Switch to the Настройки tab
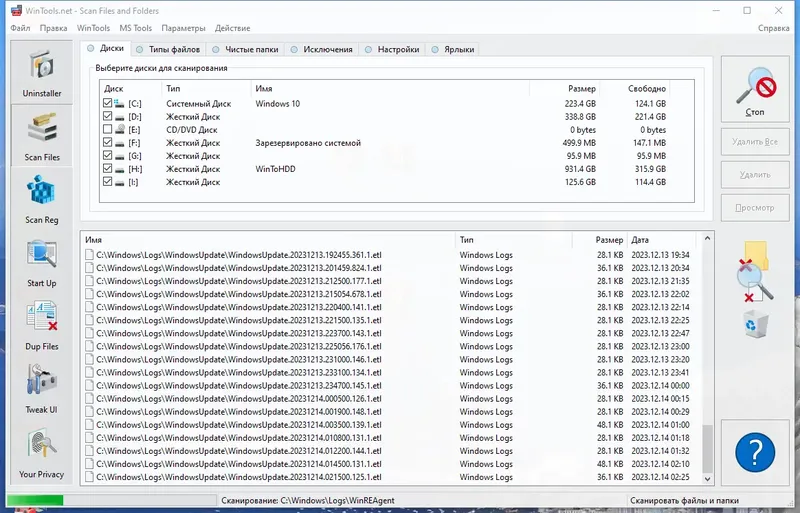This screenshot has height=513, width=800. click(x=392, y=50)
